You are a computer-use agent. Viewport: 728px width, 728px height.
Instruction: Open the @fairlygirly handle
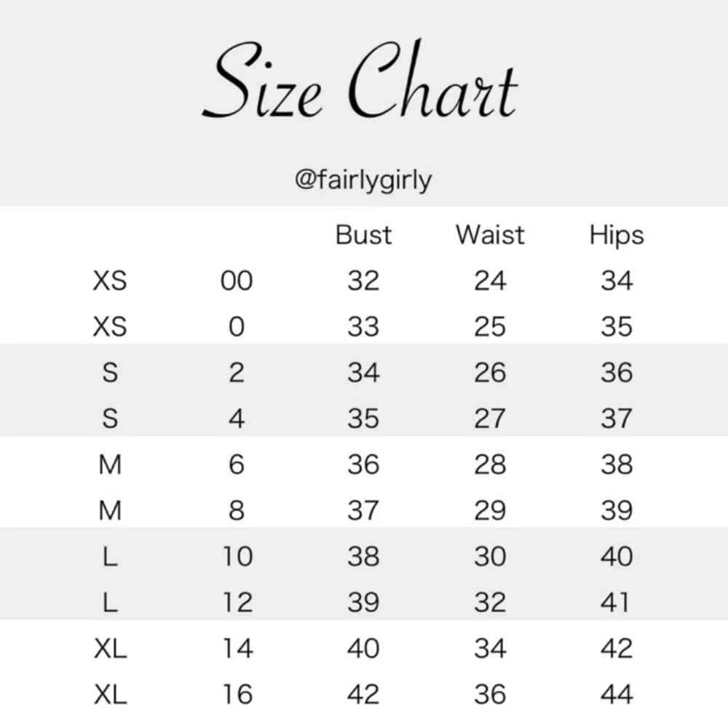[363, 180]
